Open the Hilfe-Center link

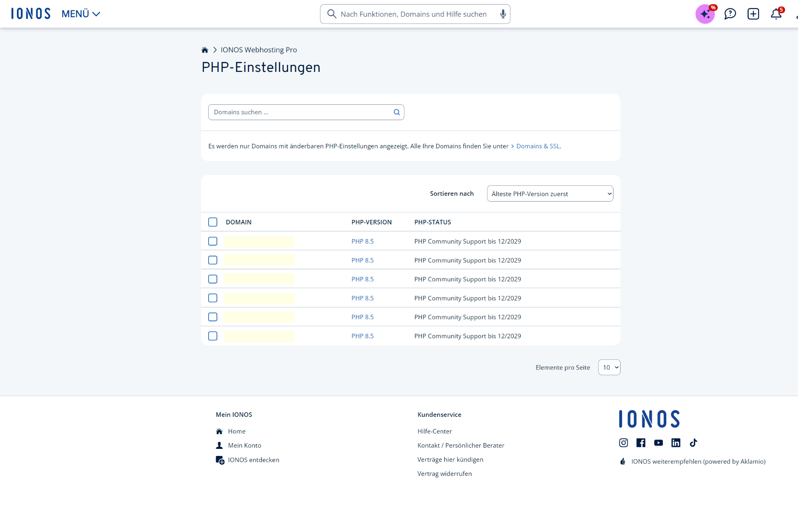click(434, 431)
